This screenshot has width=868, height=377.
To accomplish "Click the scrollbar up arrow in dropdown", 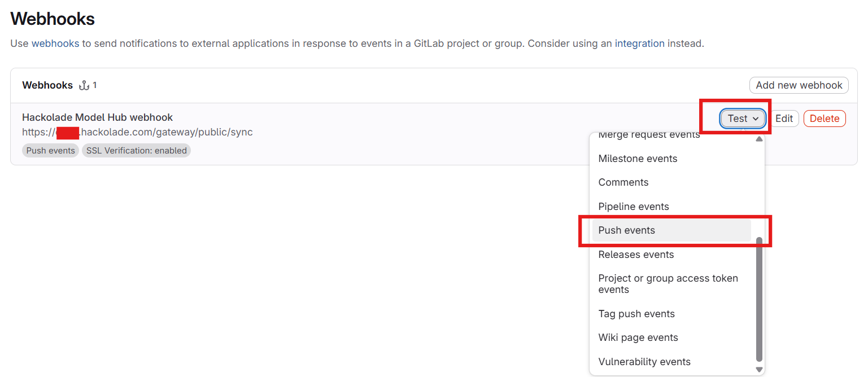I will pyautogui.click(x=759, y=139).
